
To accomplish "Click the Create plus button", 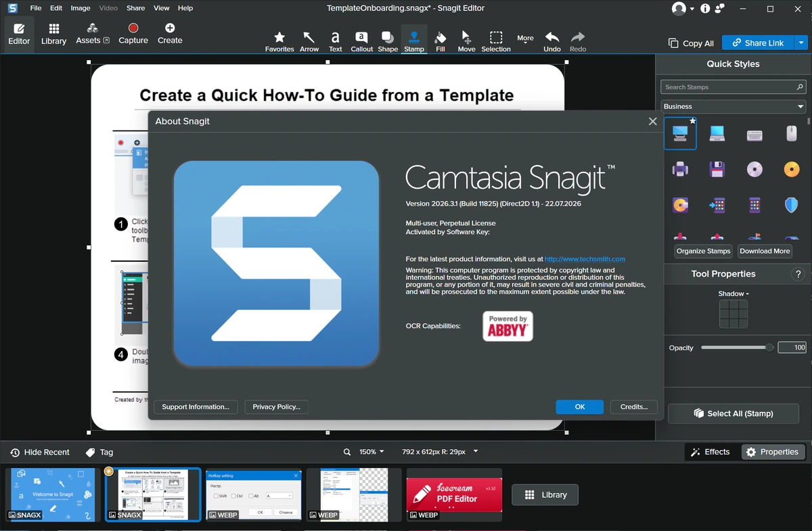I will click(x=170, y=34).
